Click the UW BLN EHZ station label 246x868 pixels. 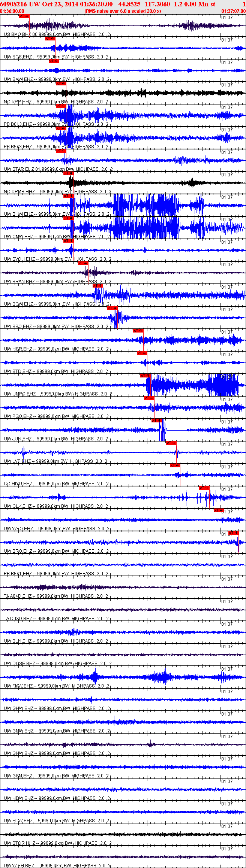click(56, 641)
